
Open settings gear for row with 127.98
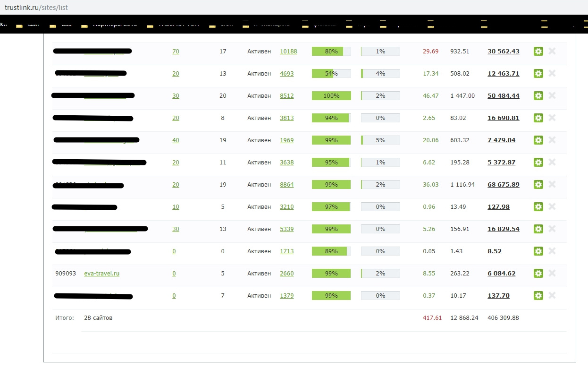(538, 207)
